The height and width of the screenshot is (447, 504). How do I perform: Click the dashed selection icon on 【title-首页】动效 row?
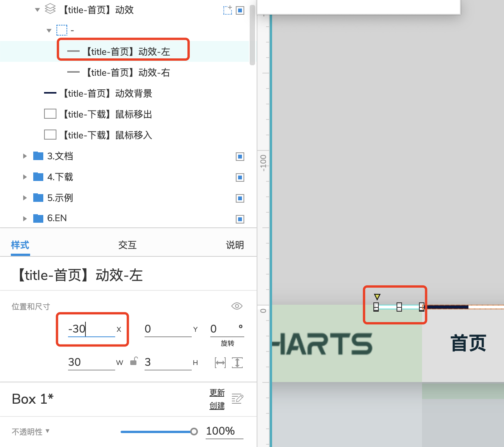(x=228, y=10)
